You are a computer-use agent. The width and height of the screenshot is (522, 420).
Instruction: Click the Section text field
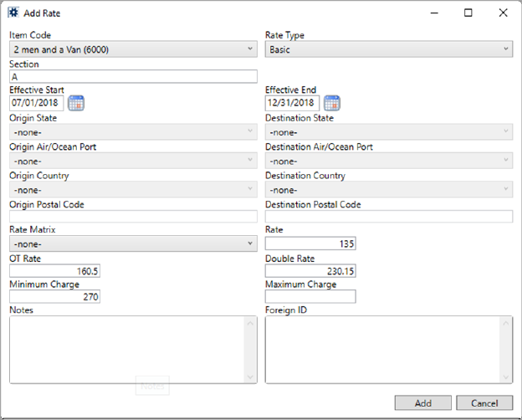(x=133, y=76)
